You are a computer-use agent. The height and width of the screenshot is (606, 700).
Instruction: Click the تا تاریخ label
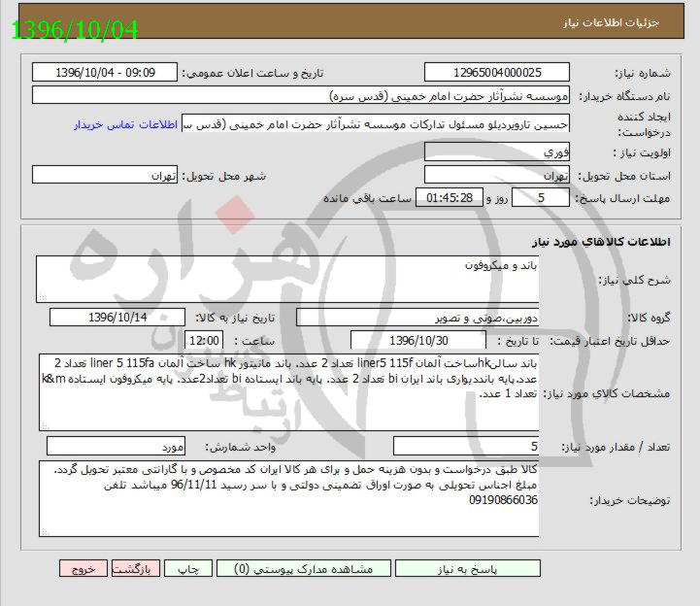518,341
